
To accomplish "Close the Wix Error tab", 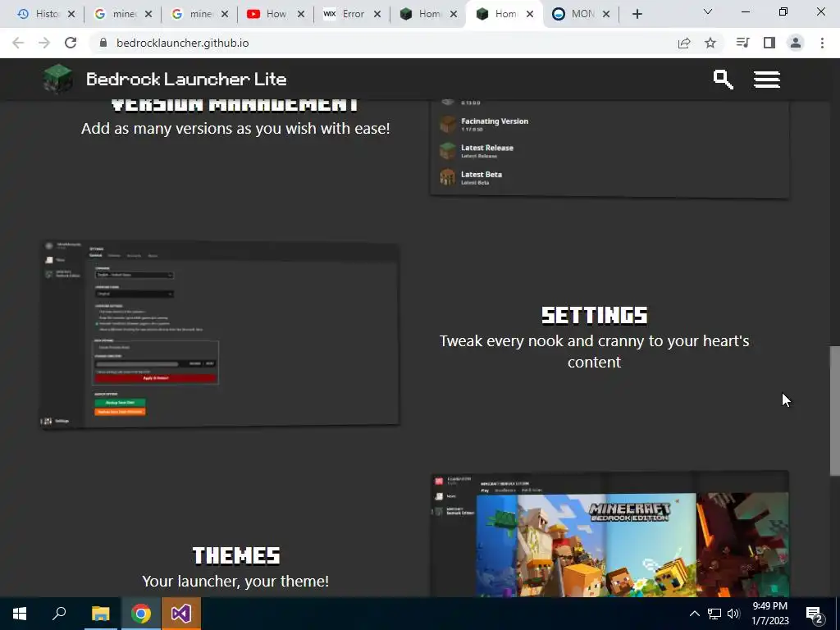I will click(377, 14).
